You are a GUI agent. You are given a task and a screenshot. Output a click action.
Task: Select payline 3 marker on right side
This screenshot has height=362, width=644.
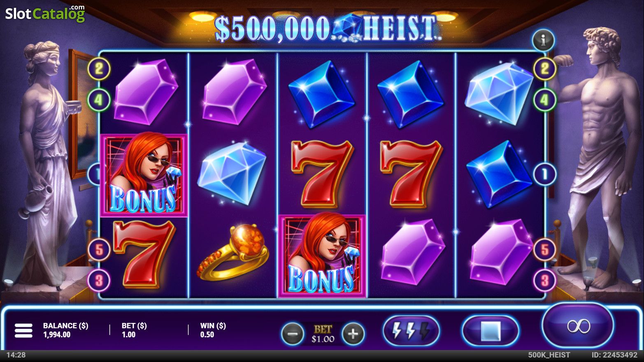[x=545, y=281]
